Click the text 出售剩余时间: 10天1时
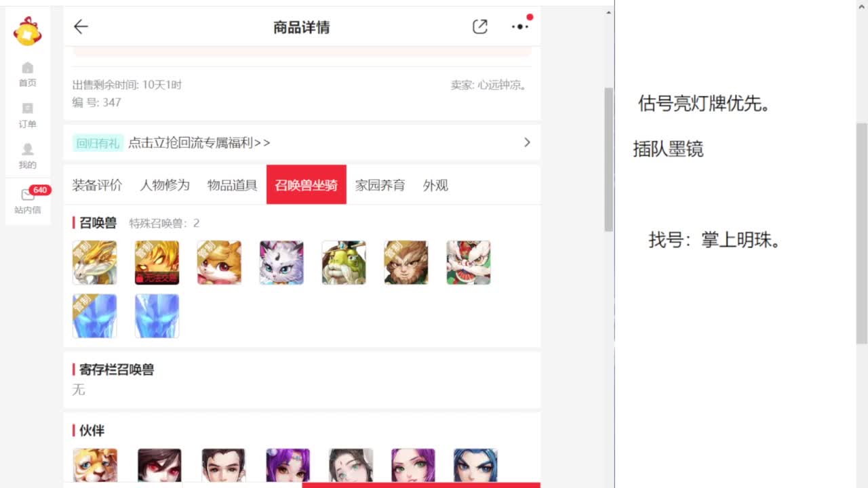 tap(127, 85)
